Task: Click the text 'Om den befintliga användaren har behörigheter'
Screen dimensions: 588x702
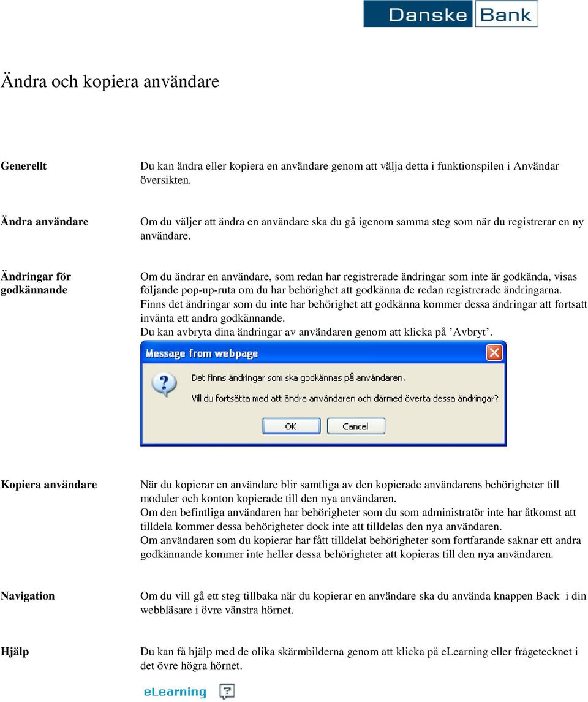Action: [x=250, y=512]
